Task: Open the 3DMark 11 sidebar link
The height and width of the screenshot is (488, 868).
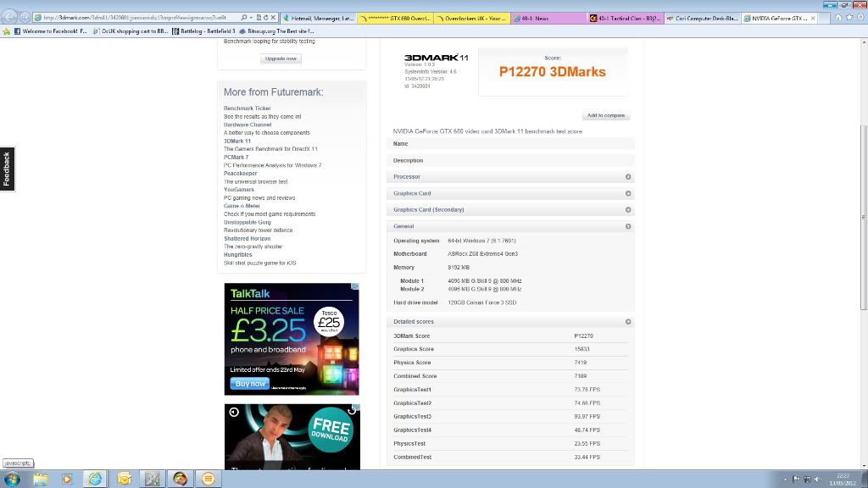Action: (x=237, y=141)
